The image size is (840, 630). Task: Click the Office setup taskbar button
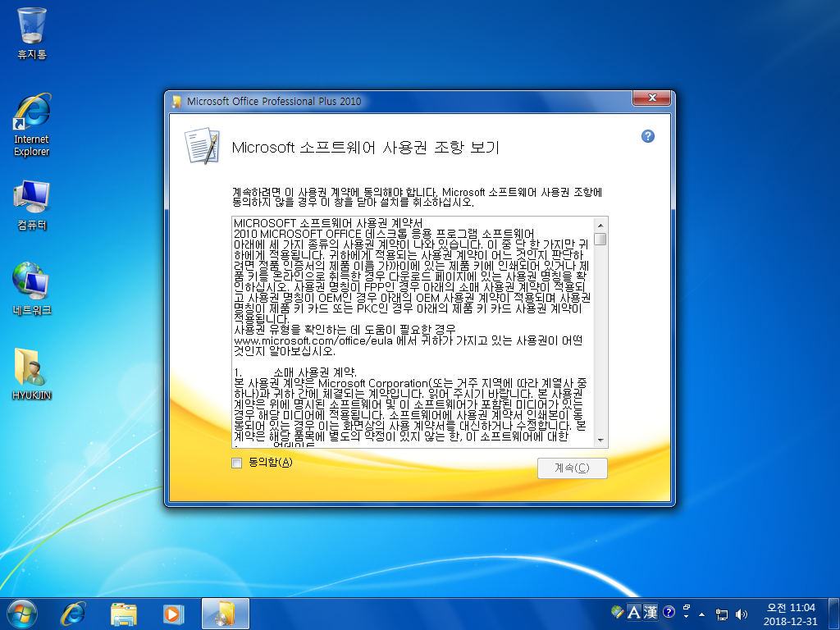point(225,614)
